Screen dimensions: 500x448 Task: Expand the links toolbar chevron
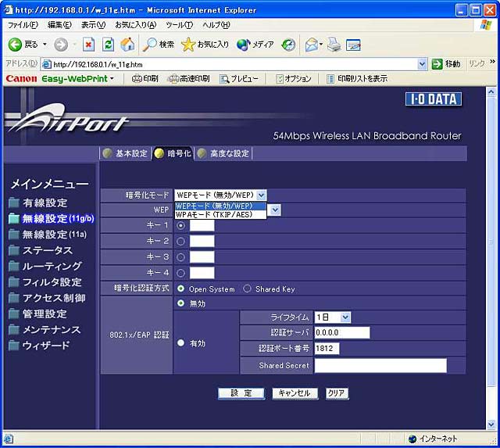click(493, 62)
